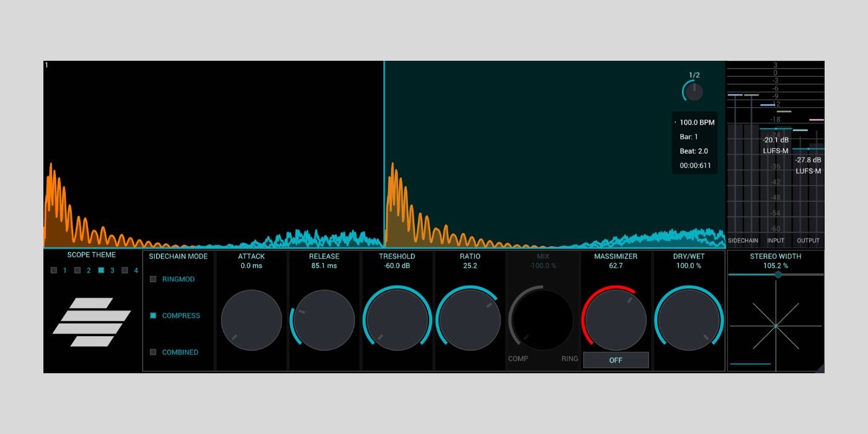This screenshot has height=434, width=868.
Task: Click the SIDECHAIN meter label
Action: (743, 241)
